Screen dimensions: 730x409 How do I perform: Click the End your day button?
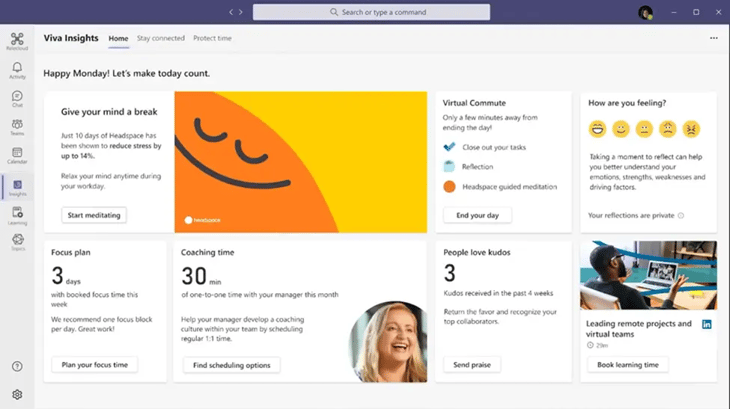point(477,215)
